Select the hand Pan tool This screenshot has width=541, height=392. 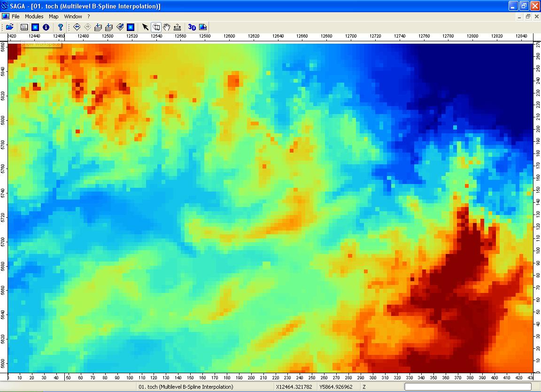point(167,27)
